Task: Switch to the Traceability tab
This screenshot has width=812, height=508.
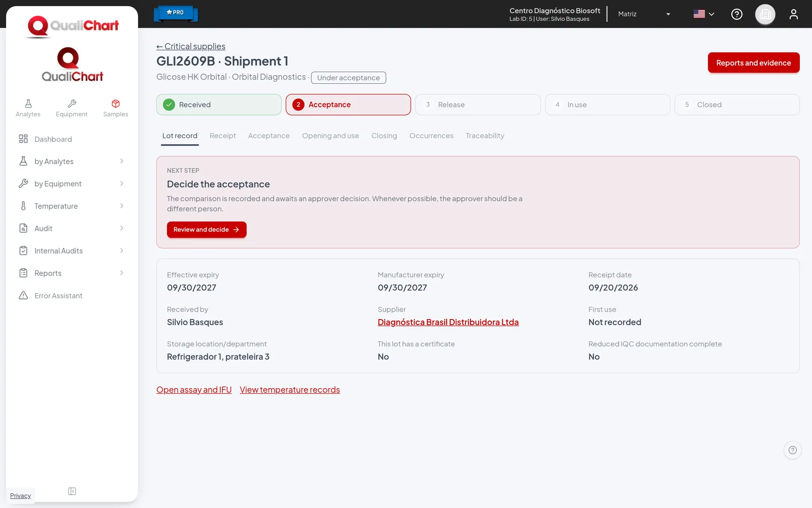Action: tap(485, 136)
